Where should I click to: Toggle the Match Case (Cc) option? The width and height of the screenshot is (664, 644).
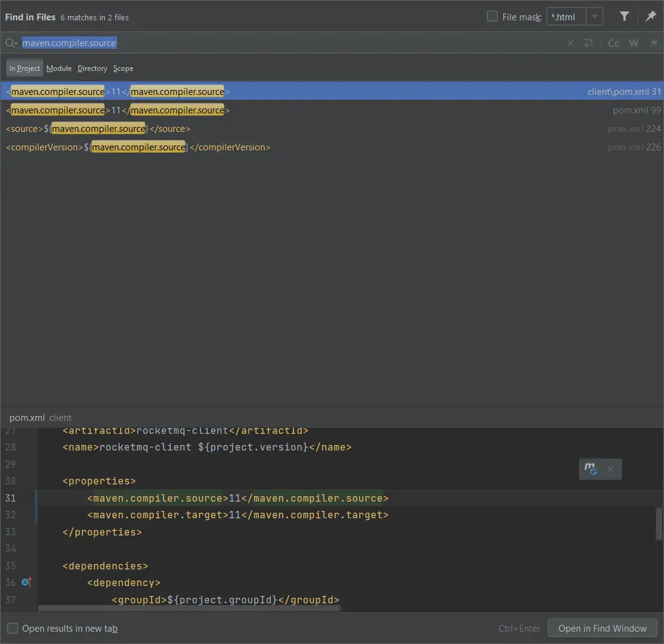click(613, 43)
